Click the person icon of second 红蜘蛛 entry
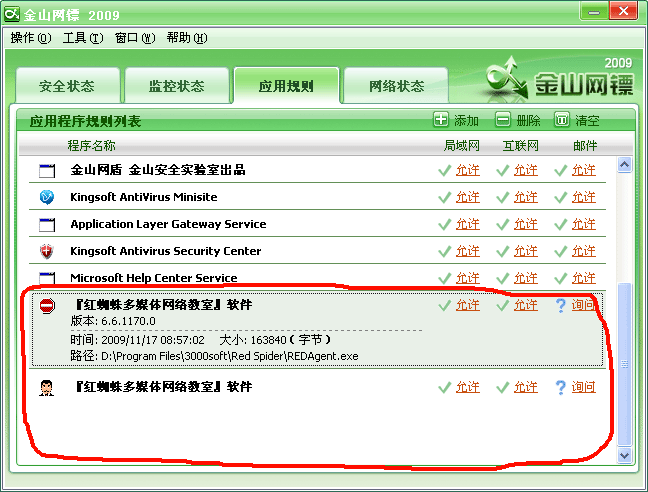The height and width of the screenshot is (492, 648). click(x=46, y=387)
